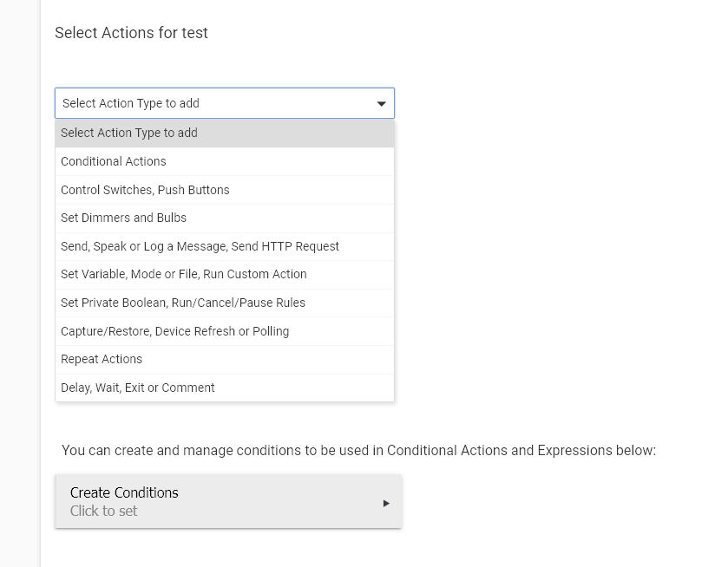Open the Create Conditions panel
Viewport: 728px width, 567px height.
click(x=228, y=501)
